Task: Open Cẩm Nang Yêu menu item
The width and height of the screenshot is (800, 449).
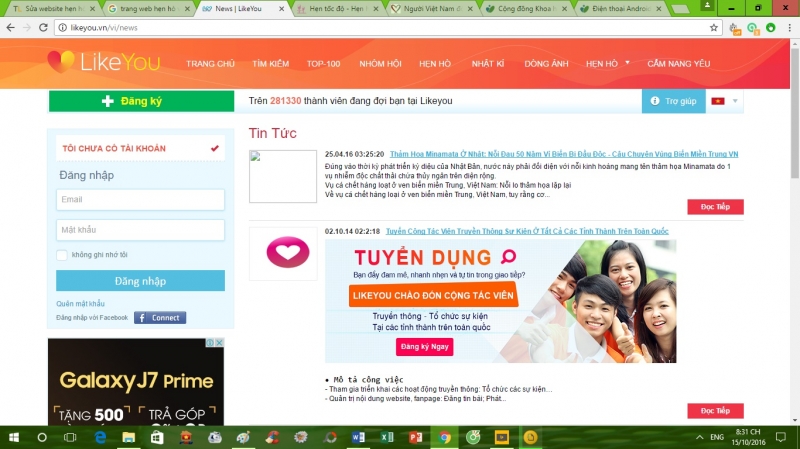Action: click(x=679, y=64)
